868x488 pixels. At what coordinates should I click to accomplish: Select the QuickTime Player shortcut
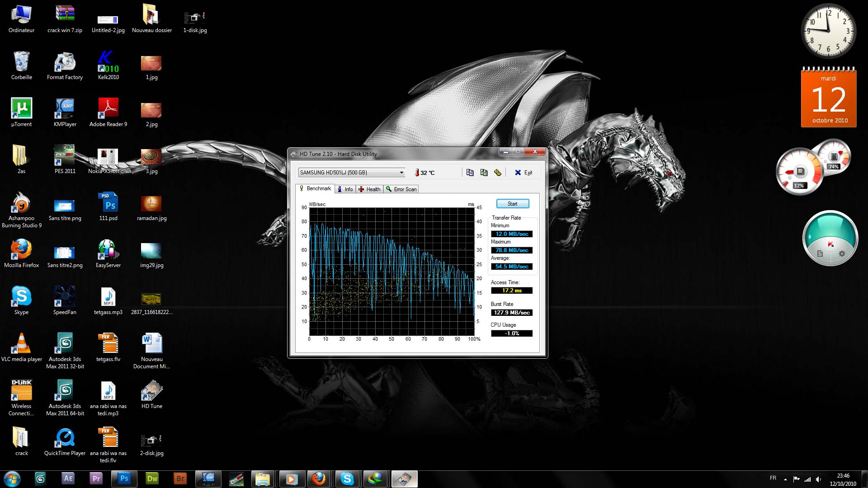point(65,441)
